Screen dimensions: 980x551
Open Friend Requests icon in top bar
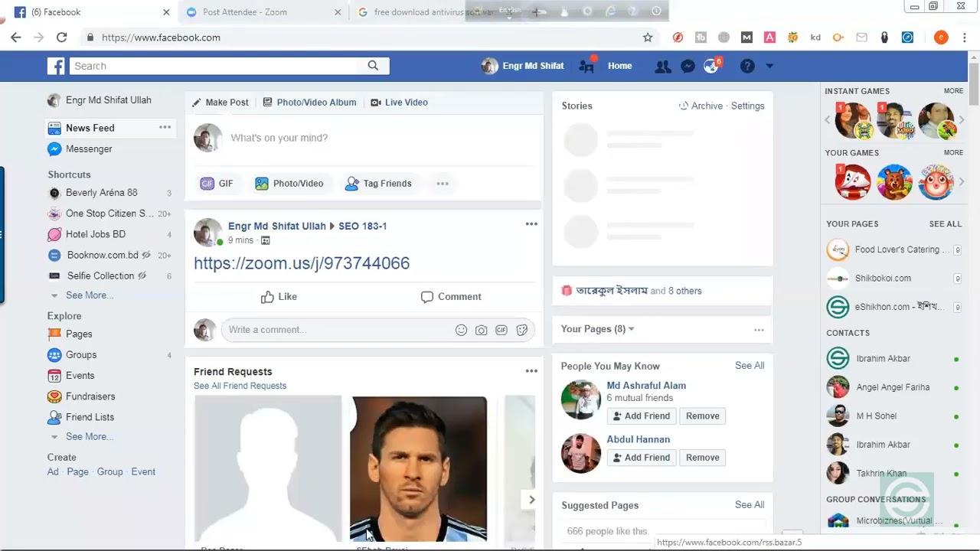tap(662, 67)
